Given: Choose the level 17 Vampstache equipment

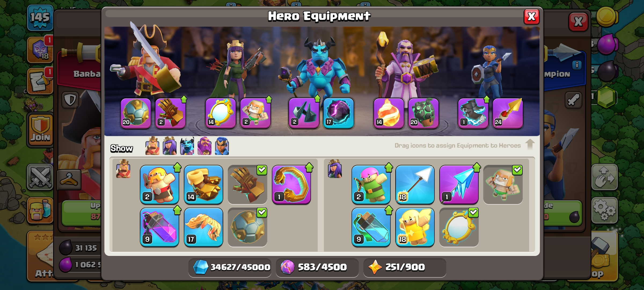Looking at the screenshot, I should tap(203, 227).
